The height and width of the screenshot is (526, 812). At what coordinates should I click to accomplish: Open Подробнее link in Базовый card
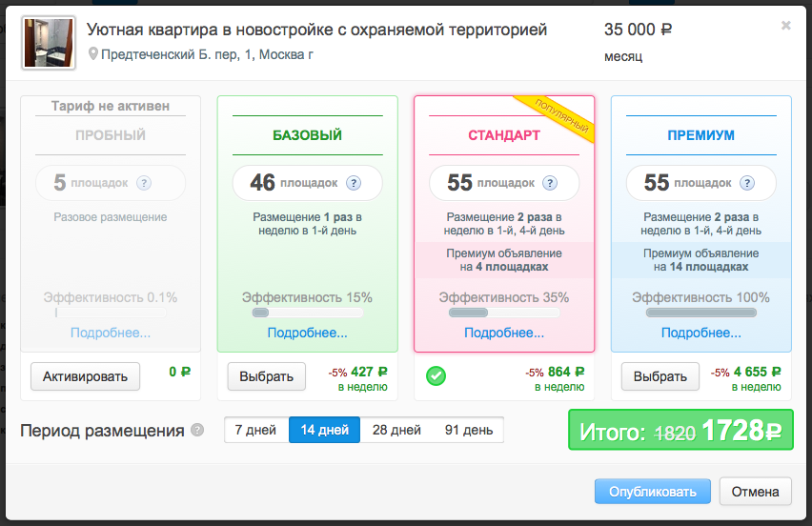307,333
